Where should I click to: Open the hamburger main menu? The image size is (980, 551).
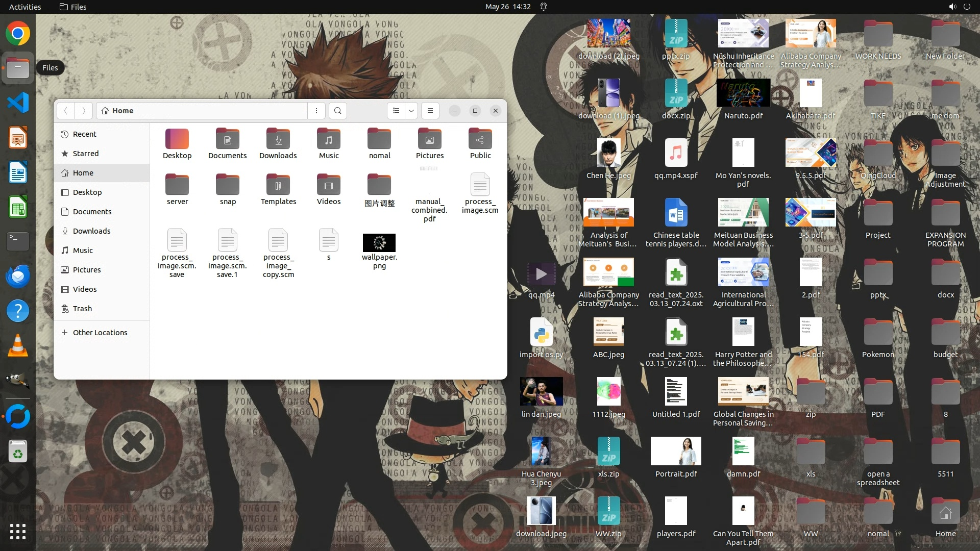click(x=430, y=111)
